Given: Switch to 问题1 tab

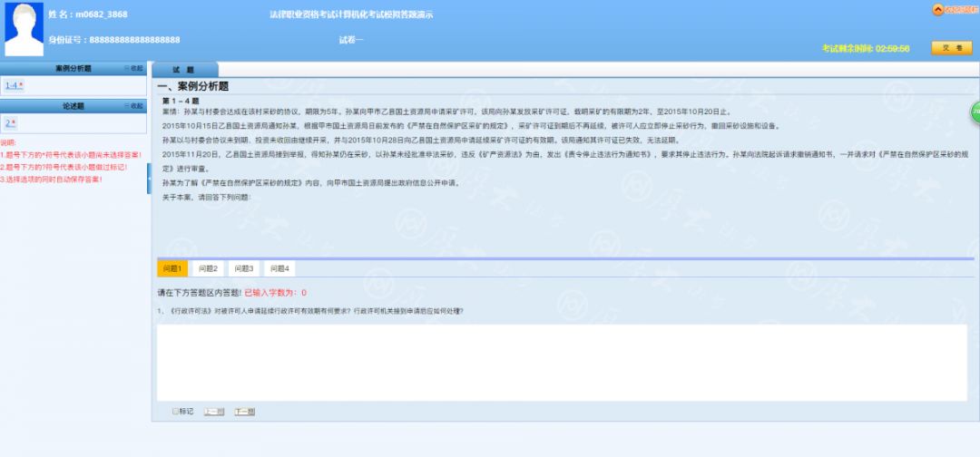Looking at the screenshot, I should pos(171,268).
